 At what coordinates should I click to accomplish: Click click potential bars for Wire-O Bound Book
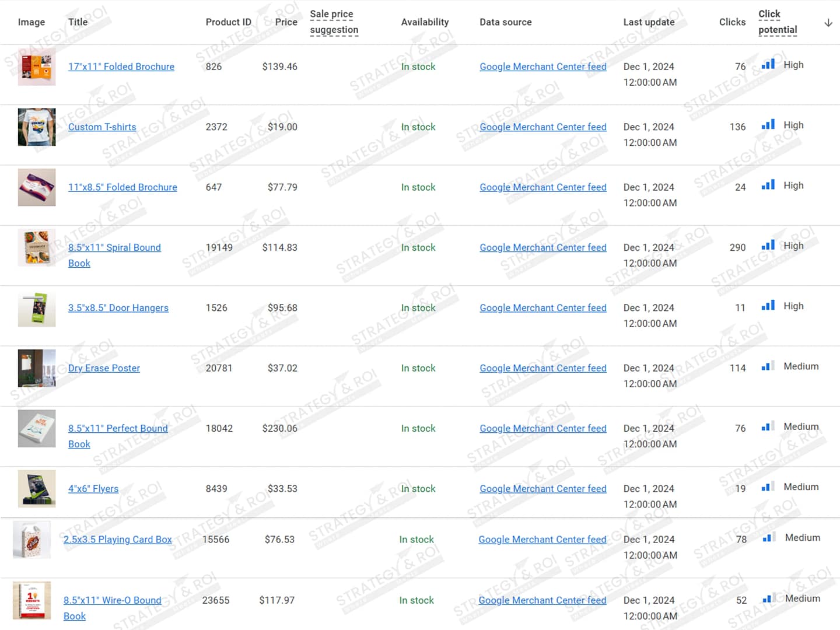769,598
